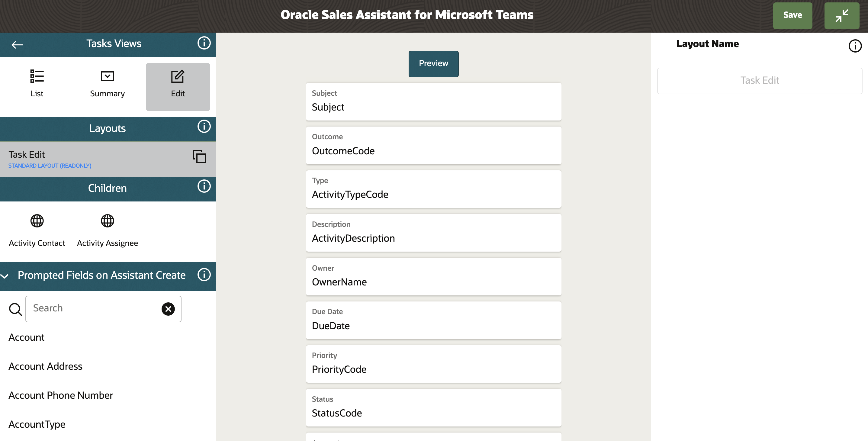The width and height of the screenshot is (868, 441).
Task: Open the Tasks Views info icon
Action: click(204, 43)
